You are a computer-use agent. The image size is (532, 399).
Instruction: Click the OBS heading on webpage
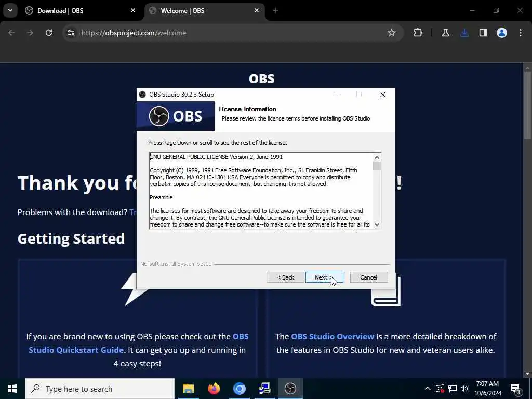(262, 79)
